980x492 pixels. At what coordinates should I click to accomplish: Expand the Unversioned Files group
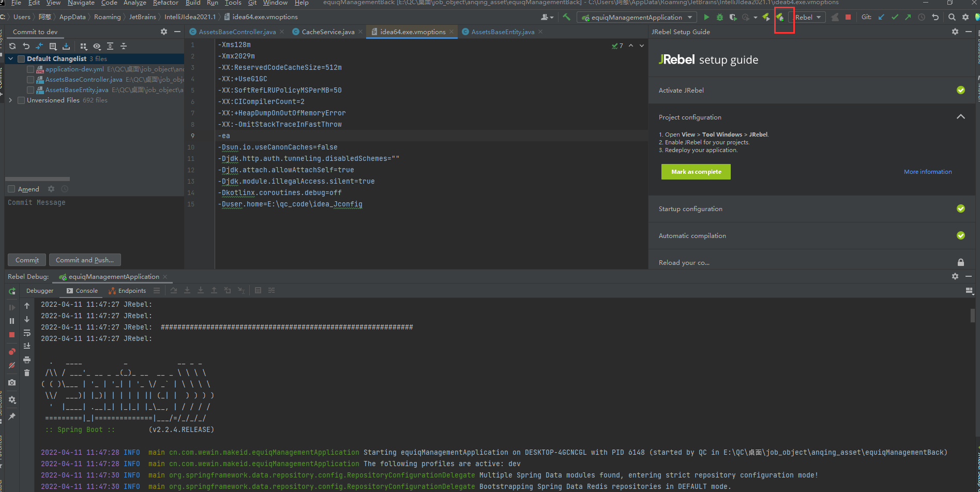click(10, 100)
